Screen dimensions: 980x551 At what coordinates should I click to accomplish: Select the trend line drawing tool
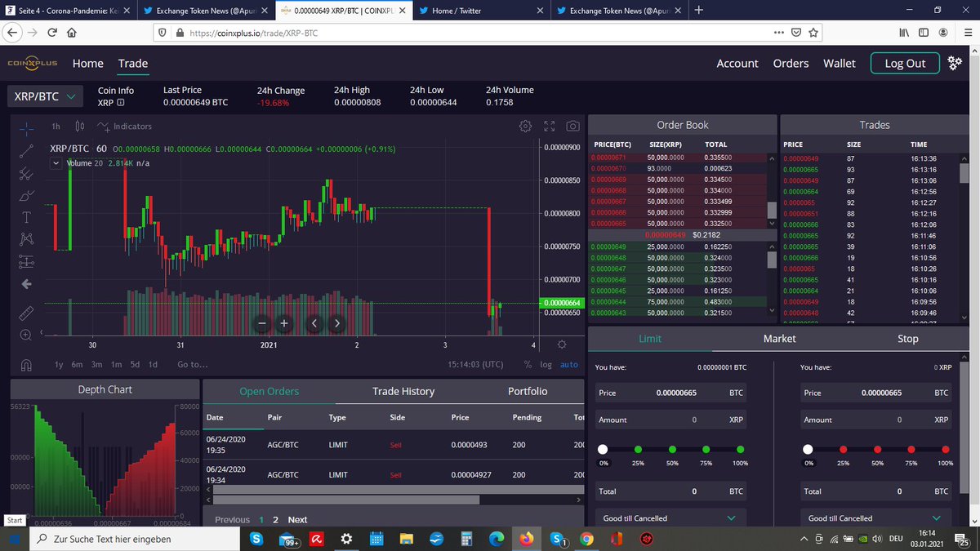(26, 150)
